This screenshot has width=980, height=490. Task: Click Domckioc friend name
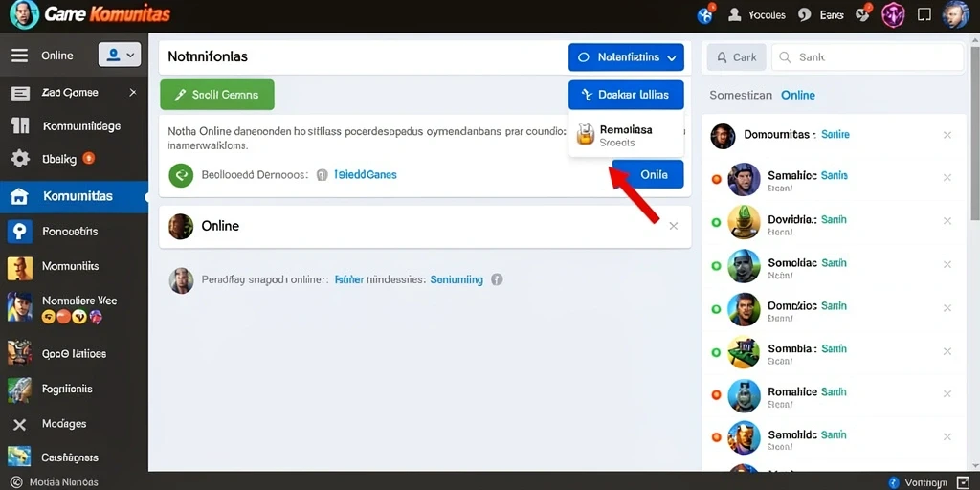tap(791, 305)
